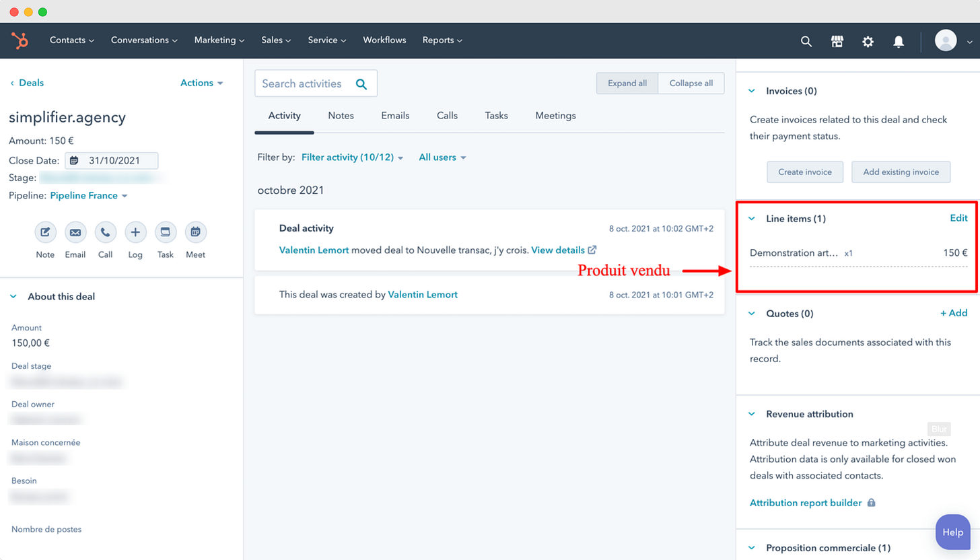The height and width of the screenshot is (560, 980).
Task: Click the calendar icon in Close Date field
Action: coord(74,161)
